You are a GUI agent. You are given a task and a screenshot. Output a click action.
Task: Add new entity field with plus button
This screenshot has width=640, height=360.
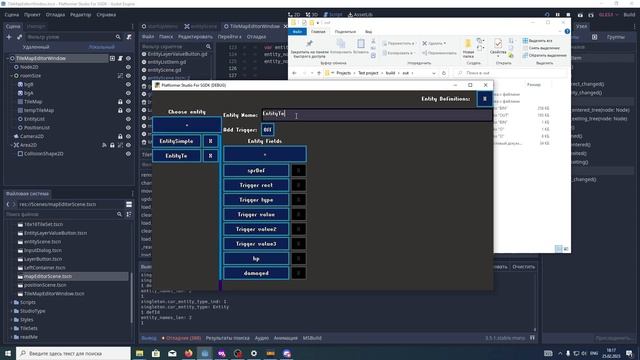coord(265,155)
